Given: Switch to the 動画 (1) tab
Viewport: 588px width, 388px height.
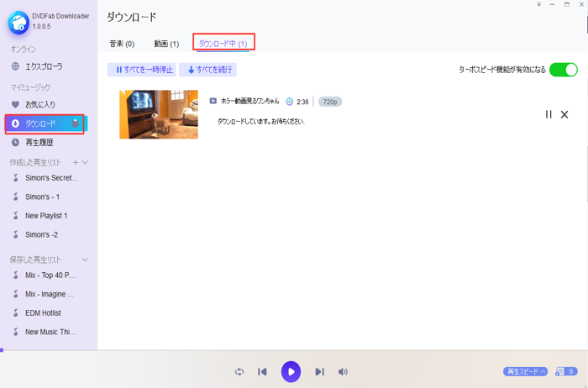Looking at the screenshot, I should tap(166, 44).
